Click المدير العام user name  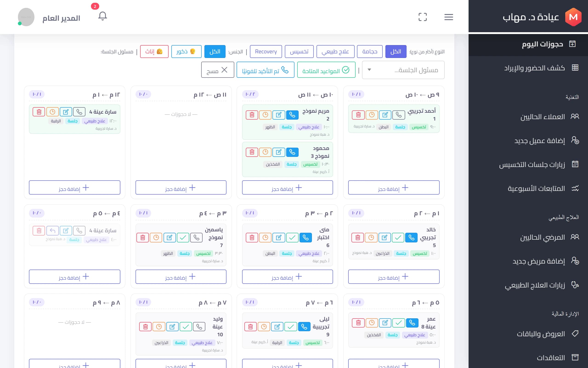pyautogui.click(x=61, y=18)
